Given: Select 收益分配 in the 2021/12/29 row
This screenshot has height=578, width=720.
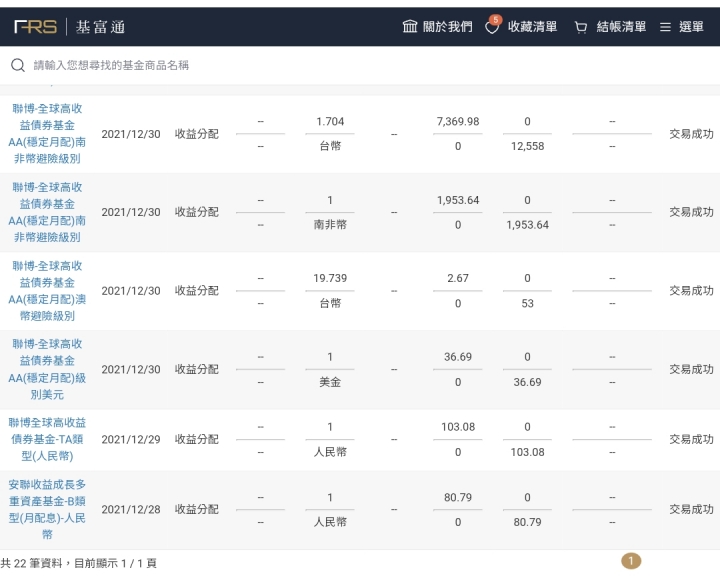Looking at the screenshot, I should (197, 439).
